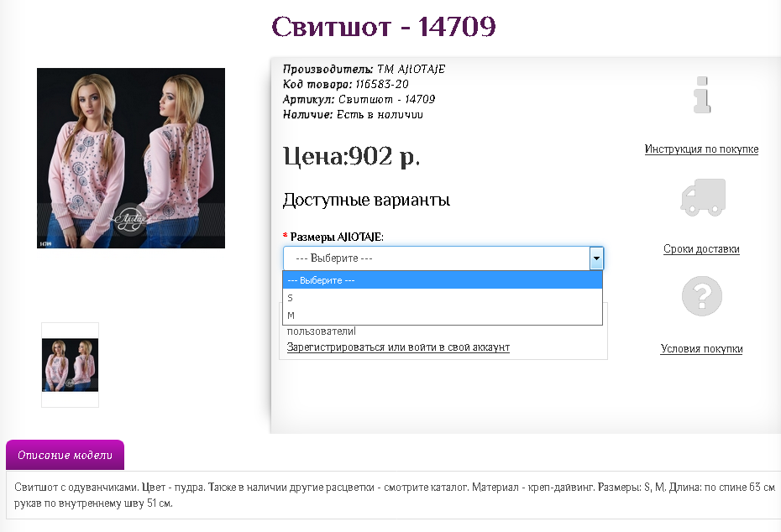
Task: Open the Инструкция по покупке link
Action: (x=701, y=149)
